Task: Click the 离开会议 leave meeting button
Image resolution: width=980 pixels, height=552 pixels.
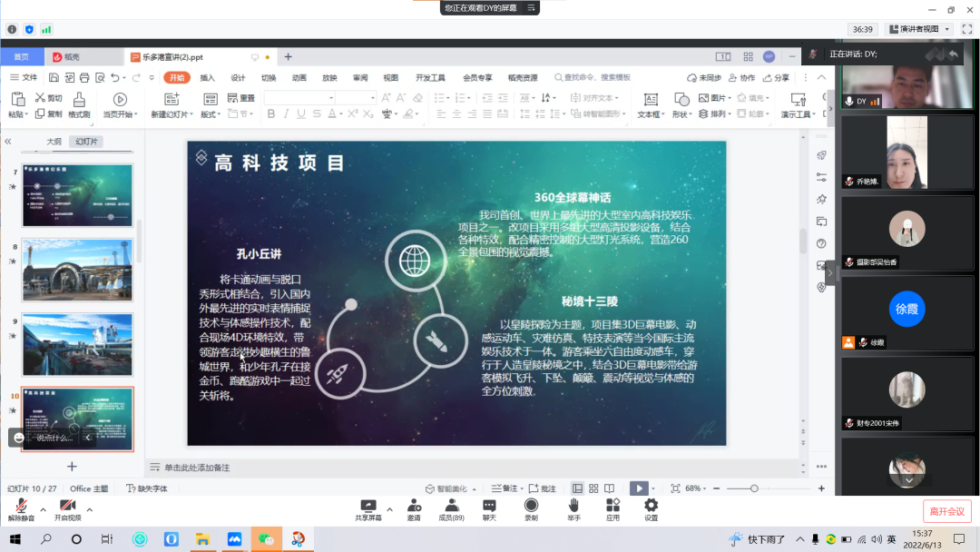Action: [947, 511]
